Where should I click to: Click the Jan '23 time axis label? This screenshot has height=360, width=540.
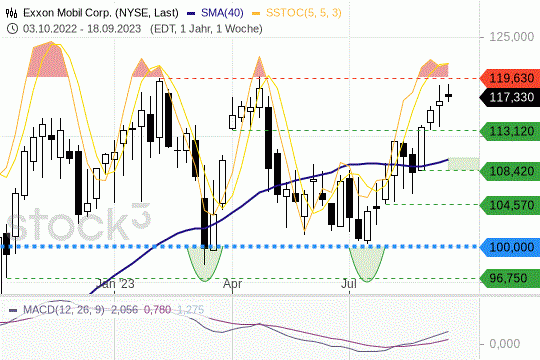115,284
